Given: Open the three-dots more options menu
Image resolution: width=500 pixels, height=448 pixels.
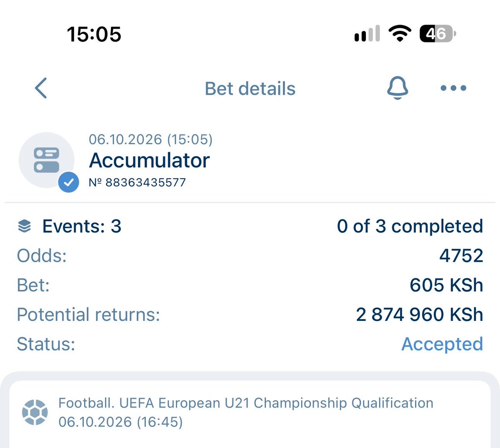Looking at the screenshot, I should coord(453,88).
